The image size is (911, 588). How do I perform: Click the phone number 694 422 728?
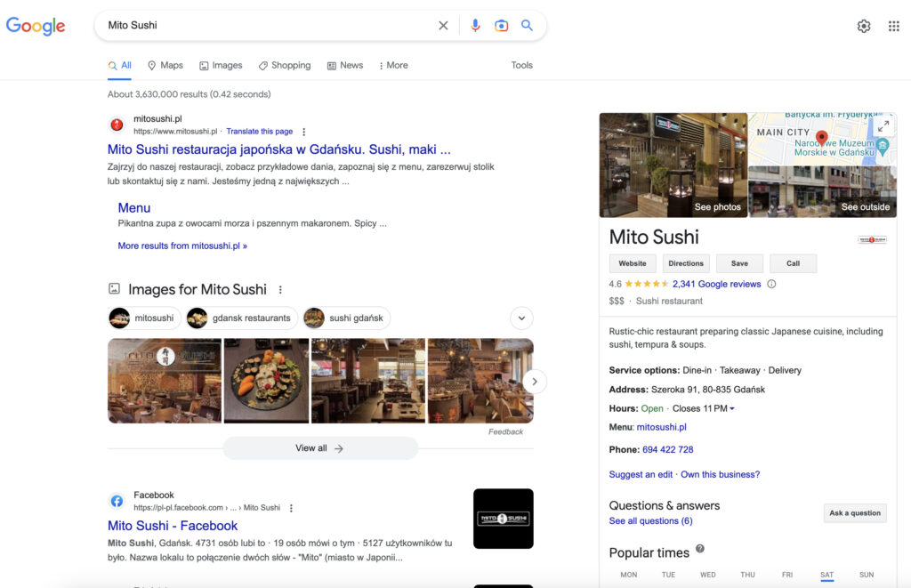click(x=667, y=450)
